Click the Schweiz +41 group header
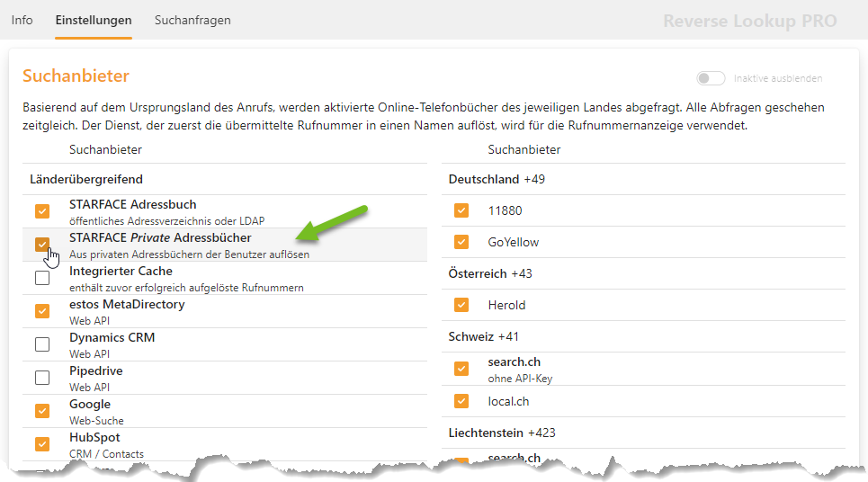This screenshot has width=868, height=482. 483,337
